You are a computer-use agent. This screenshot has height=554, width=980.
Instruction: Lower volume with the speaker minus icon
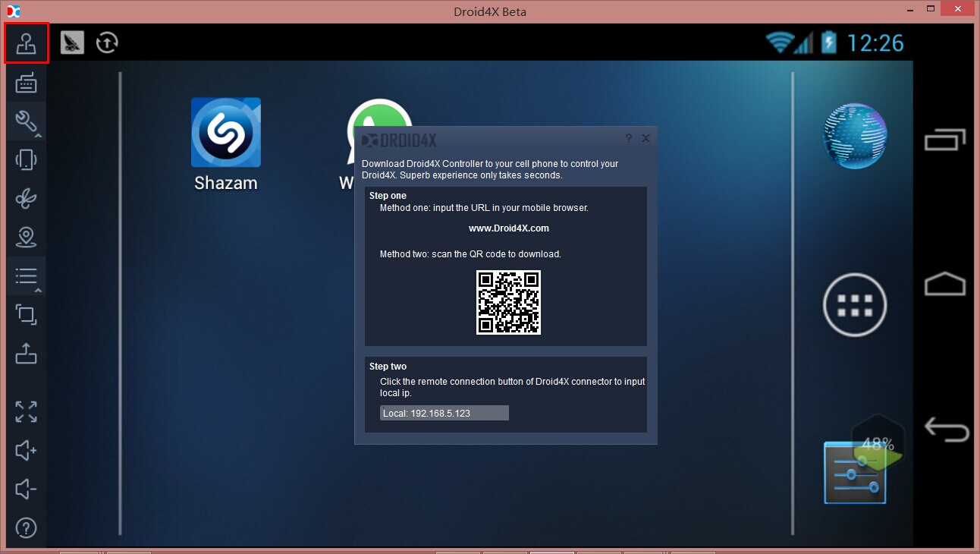[x=27, y=489]
